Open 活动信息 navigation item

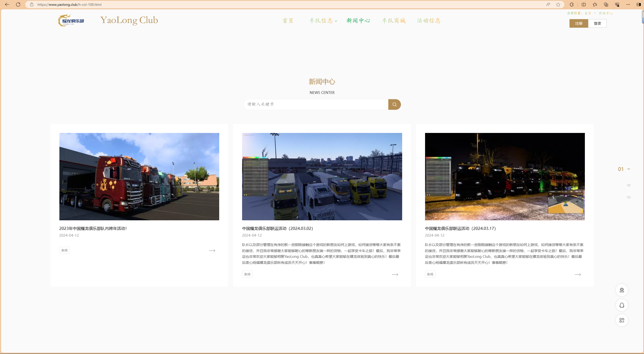click(x=429, y=21)
